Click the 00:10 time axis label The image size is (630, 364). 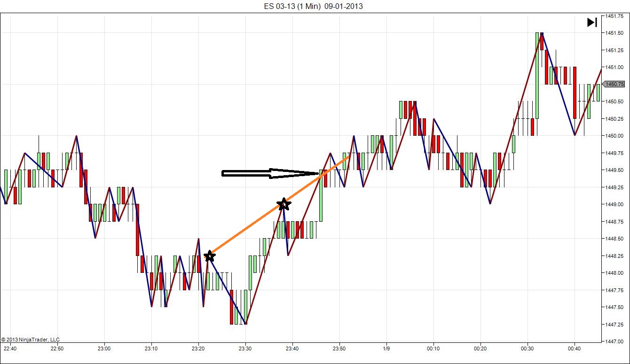tap(433, 349)
